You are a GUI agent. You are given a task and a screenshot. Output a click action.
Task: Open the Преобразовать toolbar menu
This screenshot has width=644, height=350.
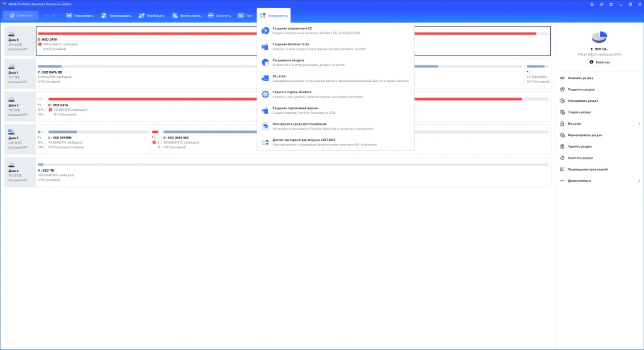pyautogui.click(x=116, y=16)
